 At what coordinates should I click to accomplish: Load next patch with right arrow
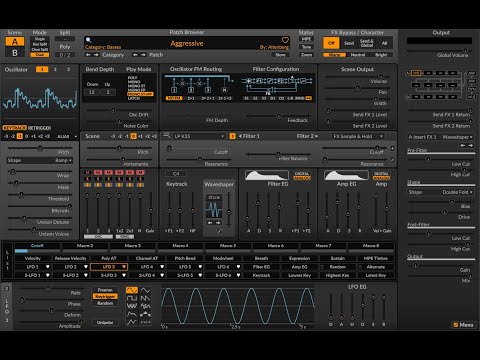pyautogui.click(x=143, y=55)
